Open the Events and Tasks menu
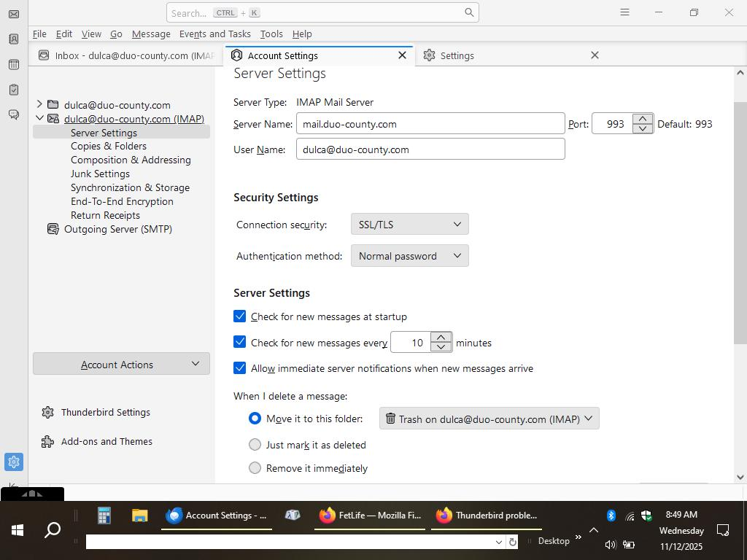 coord(214,34)
